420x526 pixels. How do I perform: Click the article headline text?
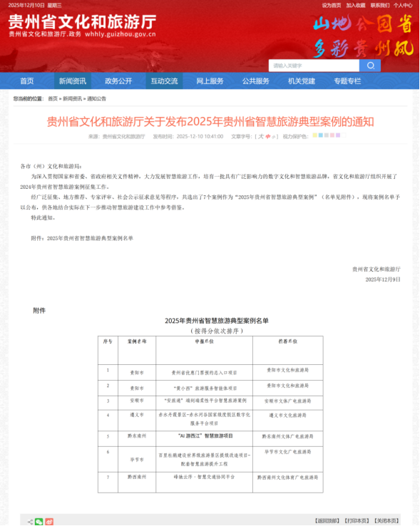click(210, 121)
